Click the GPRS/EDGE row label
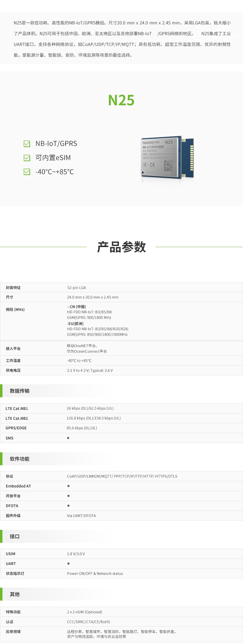 pos(16,428)
